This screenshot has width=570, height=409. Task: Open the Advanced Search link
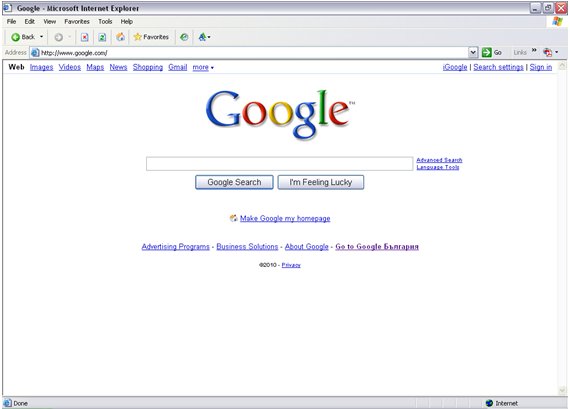coord(439,160)
